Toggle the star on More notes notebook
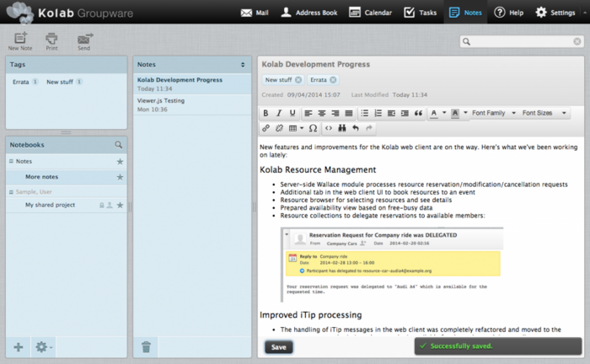Viewport: 590px width, 364px height. coord(120,177)
